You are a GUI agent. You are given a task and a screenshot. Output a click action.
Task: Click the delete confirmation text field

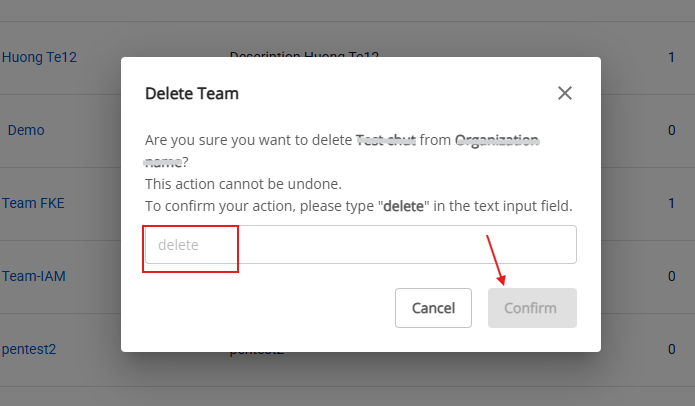360,245
